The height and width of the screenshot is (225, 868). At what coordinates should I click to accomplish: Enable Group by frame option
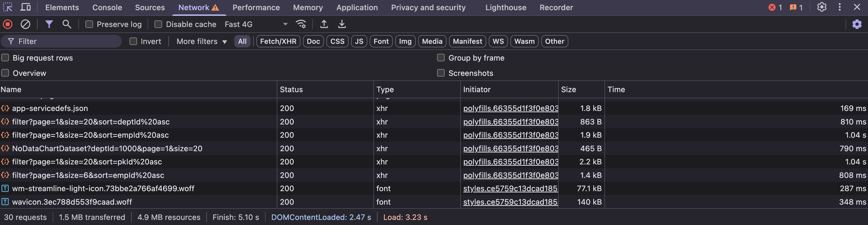point(441,58)
